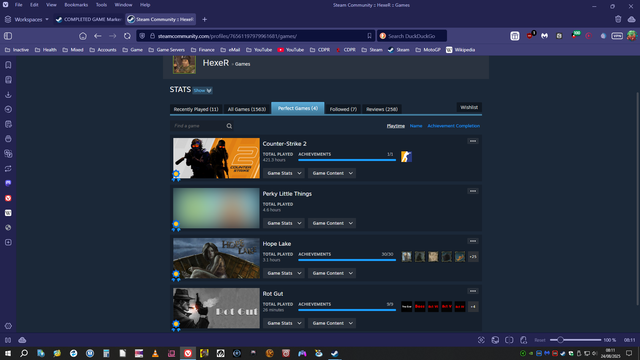Open the History panel in the sidebar
The image size is (640, 360).
coord(8,109)
